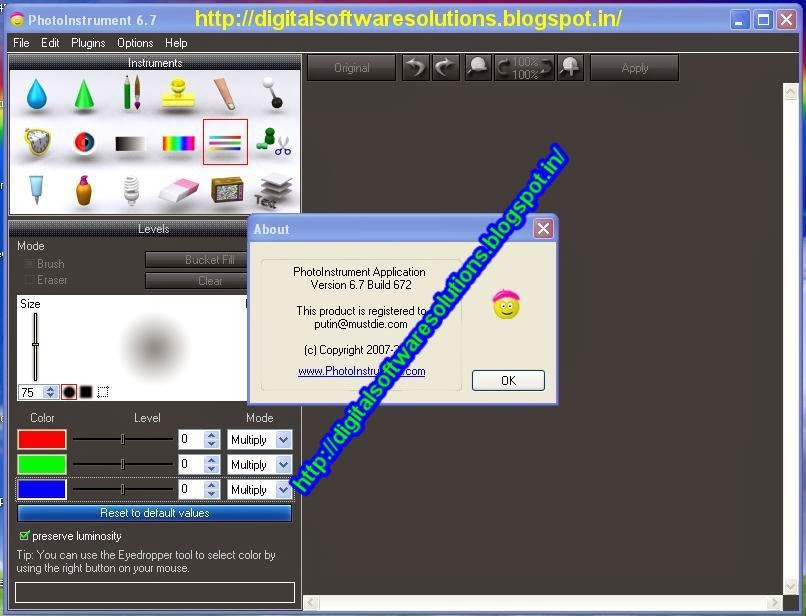Choose the round soft brush shape
The width and height of the screenshot is (806, 616).
[69, 392]
